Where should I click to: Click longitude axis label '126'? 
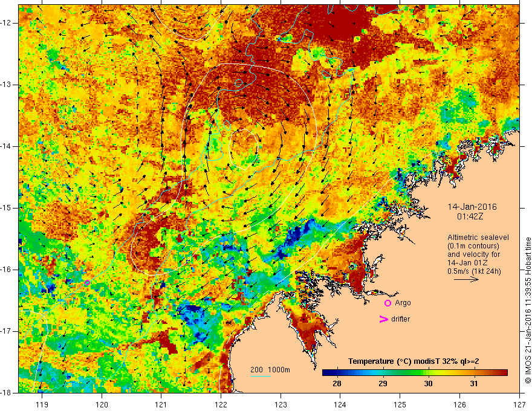pyautogui.click(x=459, y=404)
